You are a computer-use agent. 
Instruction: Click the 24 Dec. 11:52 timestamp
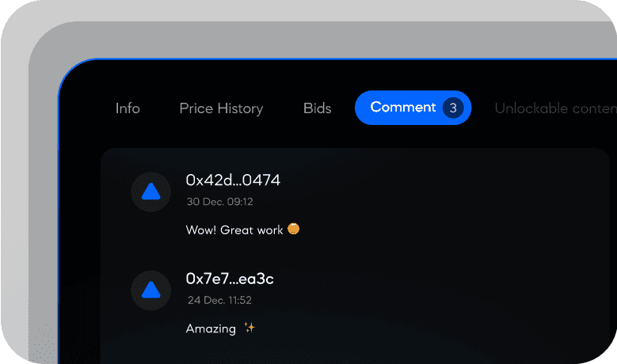tap(219, 301)
